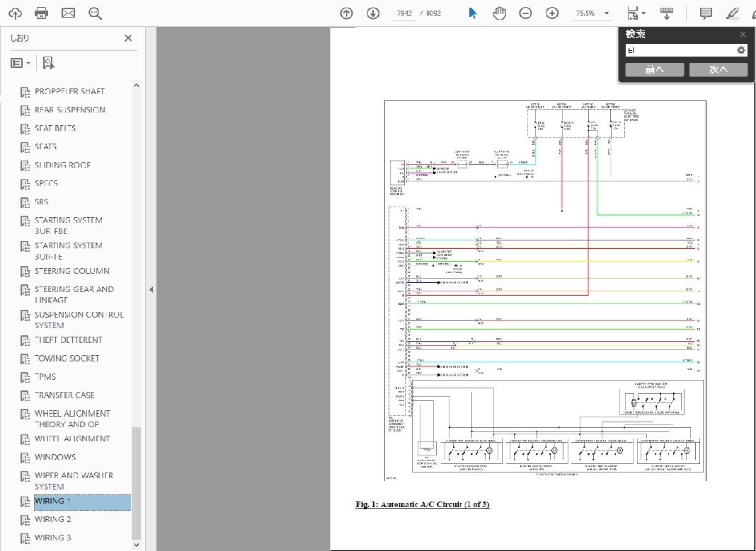The image size is (756, 551).
Task: Close the しおり bookmarks panel
Action: 128,38
